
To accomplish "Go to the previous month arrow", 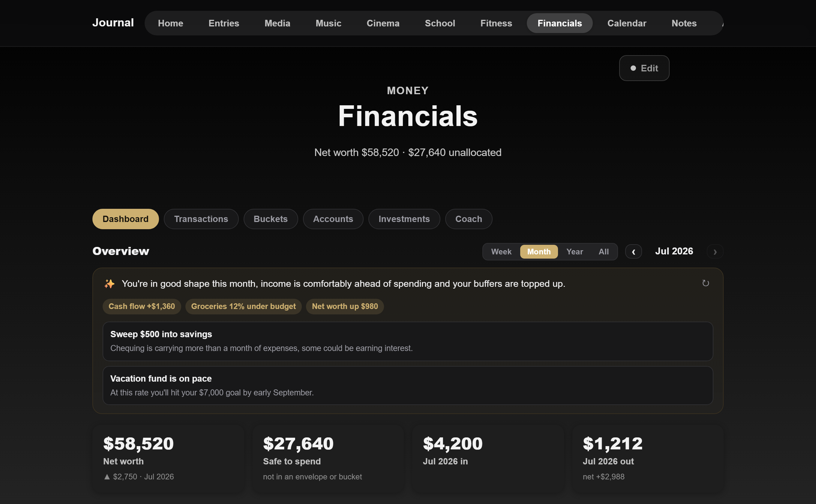I will point(633,251).
